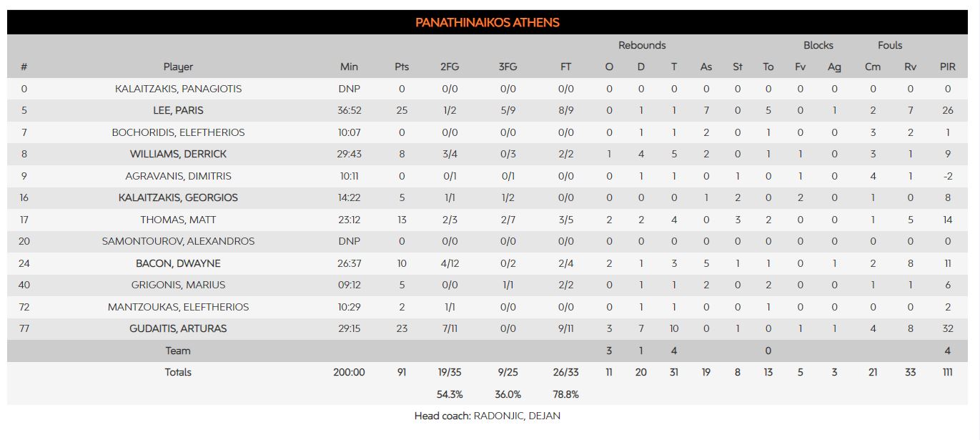Click the FT column header
This screenshot has height=440, width=980.
[565, 67]
